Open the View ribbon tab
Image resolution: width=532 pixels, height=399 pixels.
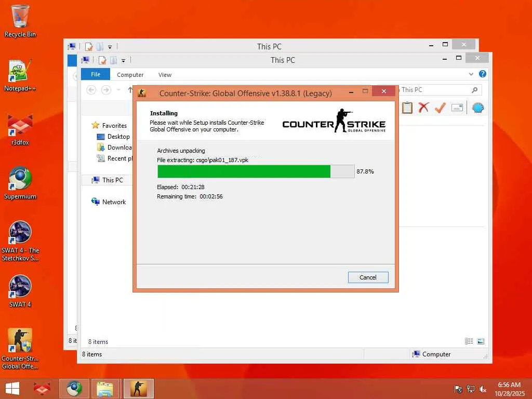tap(165, 75)
